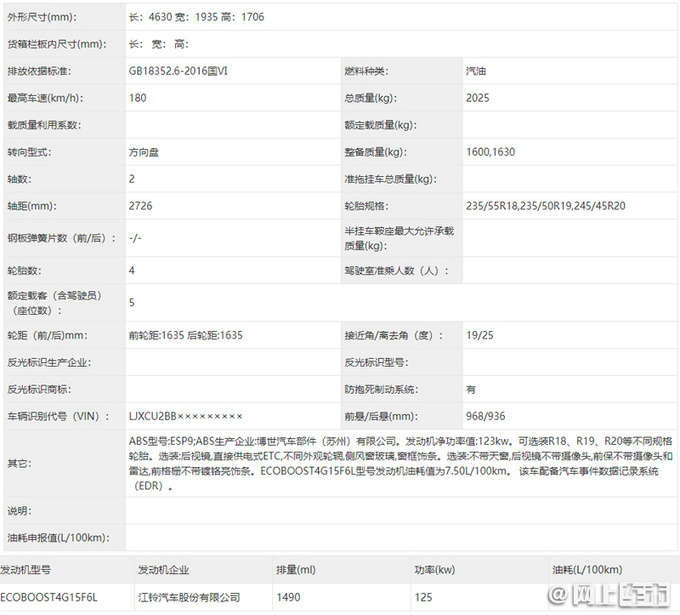Click the 反光标识型号 label
The height and width of the screenshot is (615, 680).
coord(376,363)
